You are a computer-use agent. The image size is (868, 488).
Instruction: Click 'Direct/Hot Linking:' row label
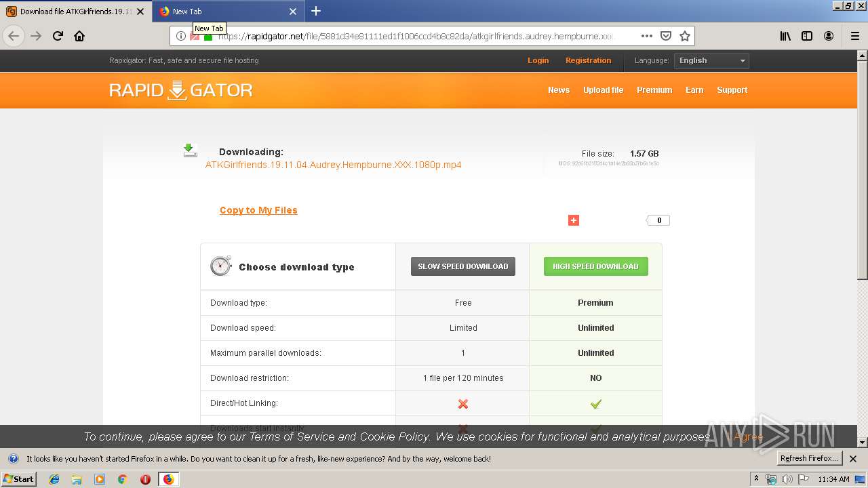244,403
